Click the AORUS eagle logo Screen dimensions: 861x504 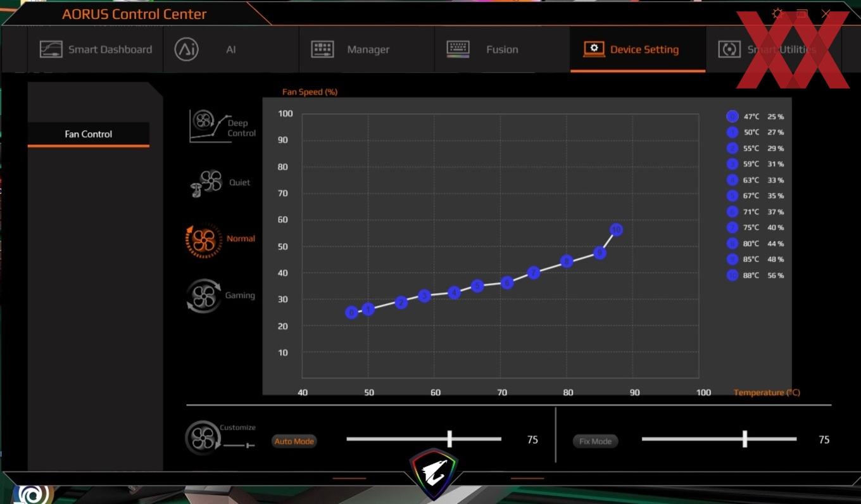[x=434, y=475]
